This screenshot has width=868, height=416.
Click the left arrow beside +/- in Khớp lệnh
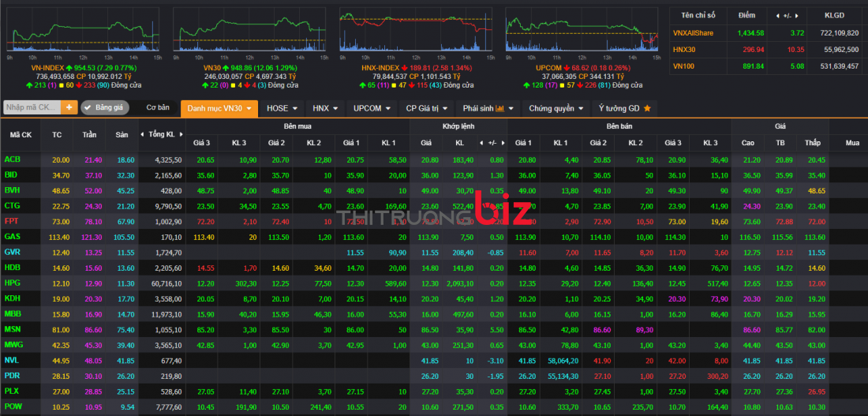[x=481, y=144]
